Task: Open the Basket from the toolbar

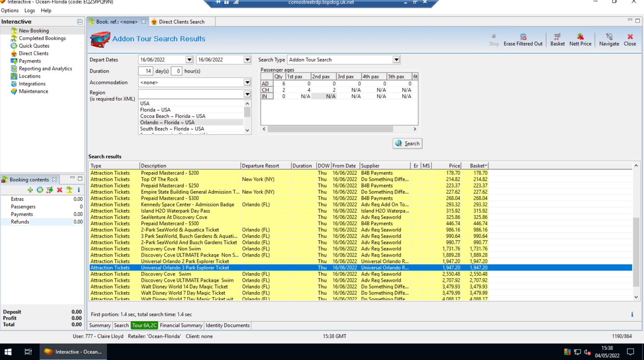Action: [557, 40]
